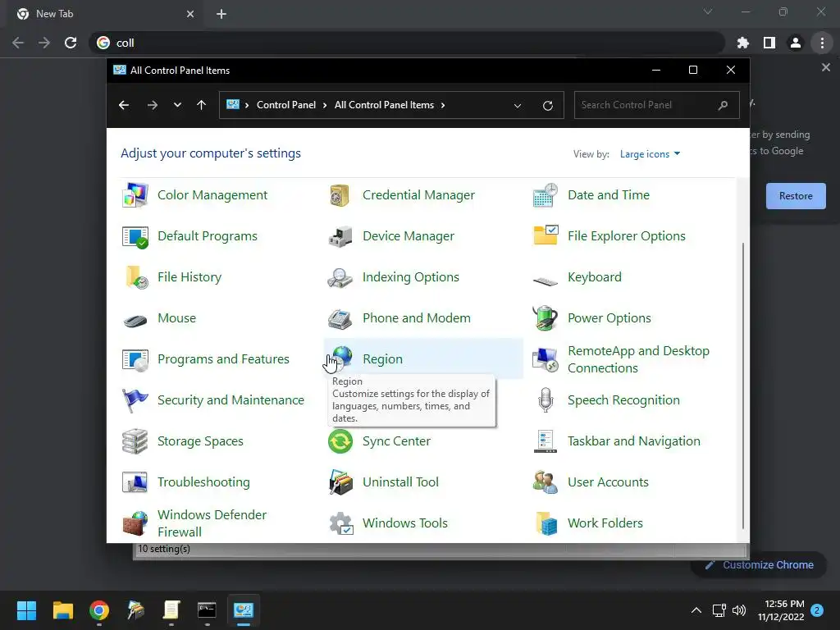Open File Explorer from the taskbar

point(62,610)
